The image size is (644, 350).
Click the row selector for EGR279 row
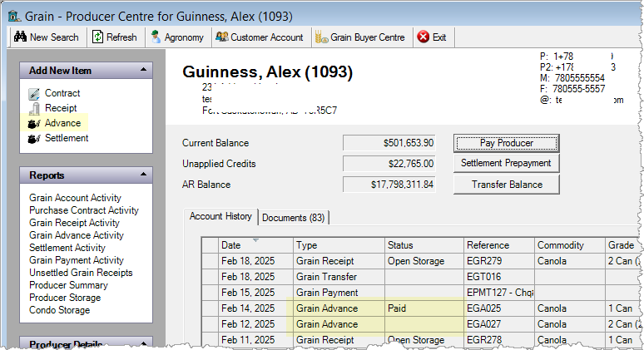[210, 261]
